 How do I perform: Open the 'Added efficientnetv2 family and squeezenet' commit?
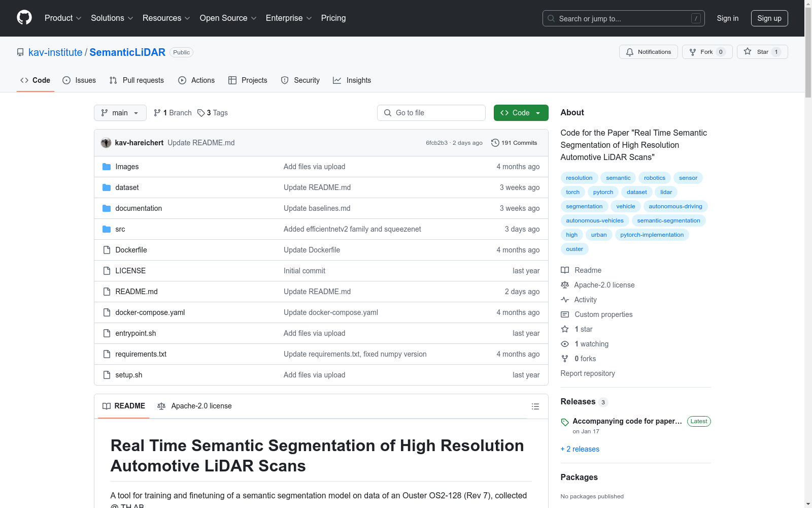point(352,229)
